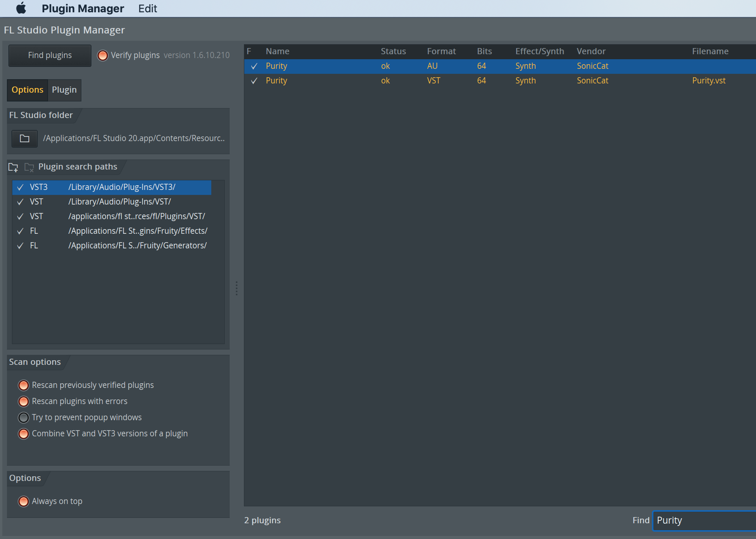Browse for the FL Studio folder
This screenshot has width=756, height=539.
tap(25, 138)
